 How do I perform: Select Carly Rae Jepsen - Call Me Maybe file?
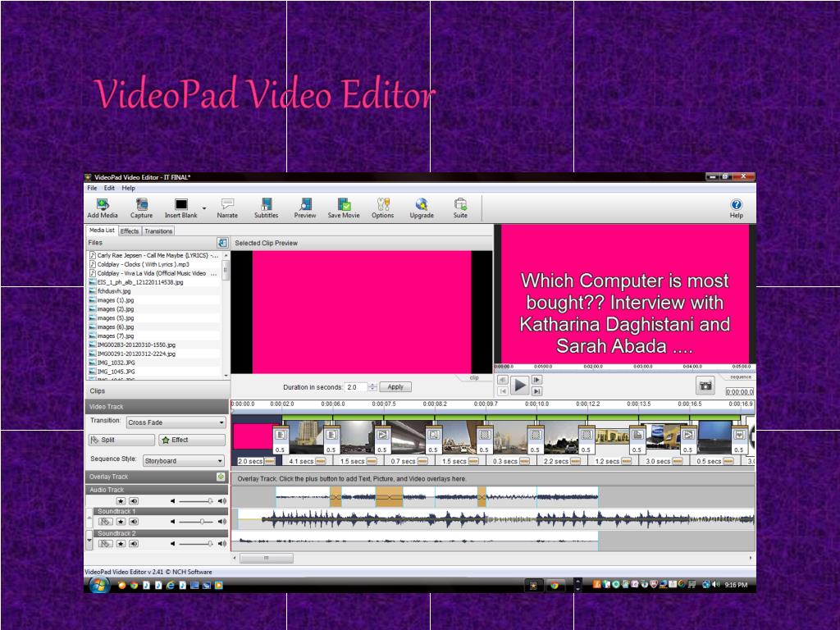[x=153, y=255]
